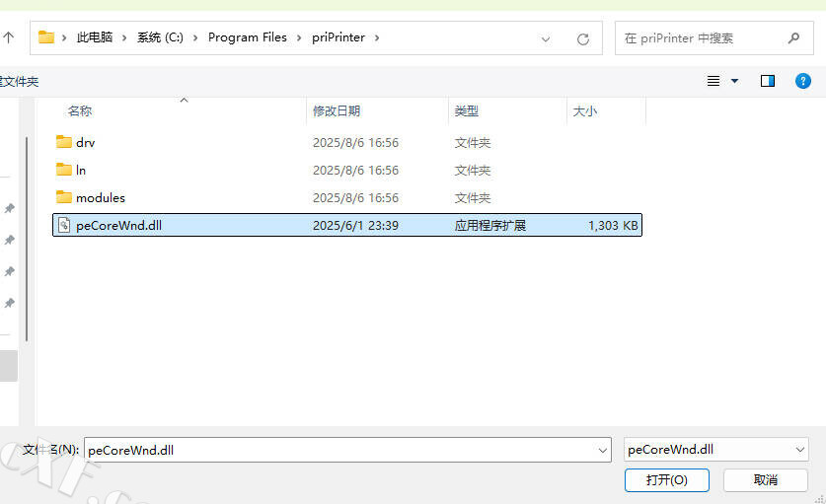The width and height of the screenshot is (826, 504).
Task: Go up one folder level with arrow
Action: click(x=8, y=37)
